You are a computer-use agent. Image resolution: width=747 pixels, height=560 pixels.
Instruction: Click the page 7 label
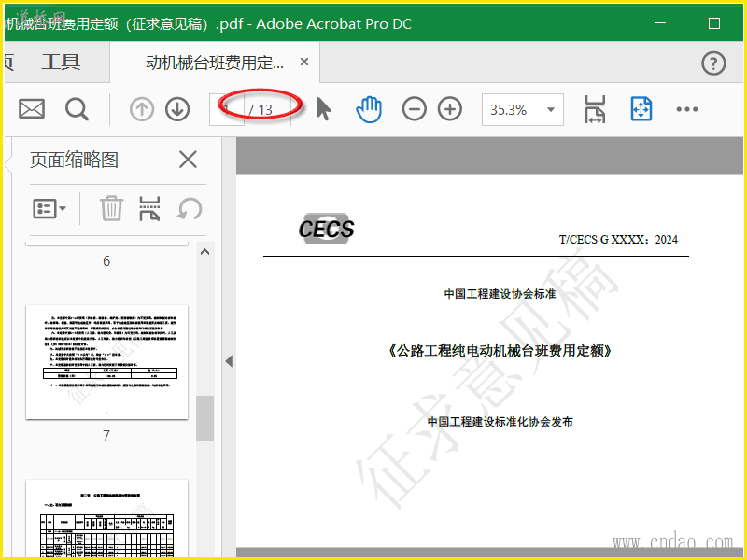tap(106, 435)
